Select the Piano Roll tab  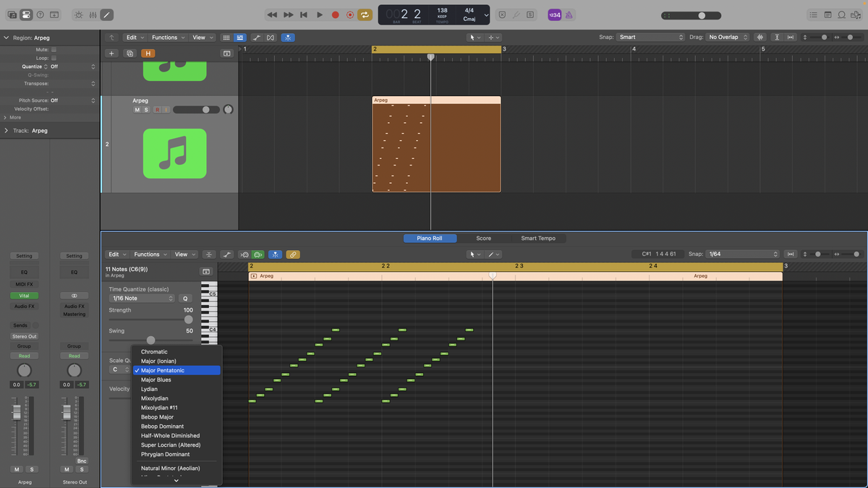click(429, 239)
